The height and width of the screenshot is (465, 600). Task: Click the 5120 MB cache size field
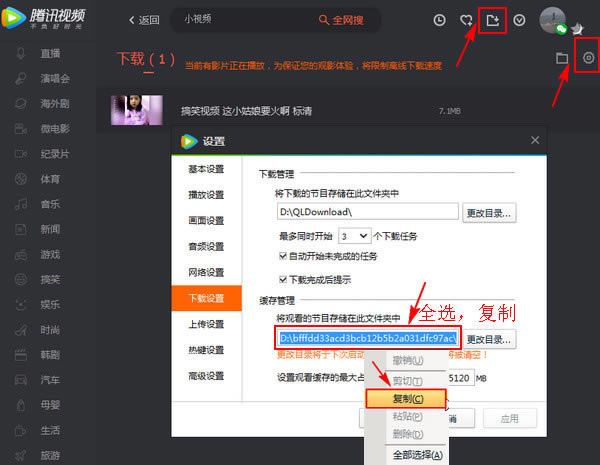click(461, 378)
